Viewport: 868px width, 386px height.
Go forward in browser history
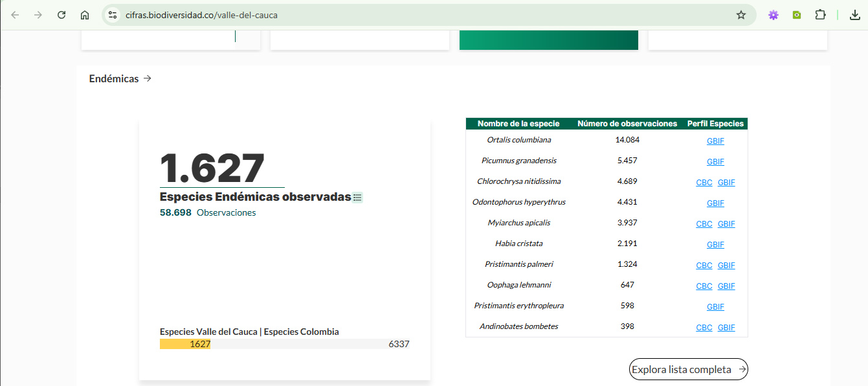pos(38,15)
